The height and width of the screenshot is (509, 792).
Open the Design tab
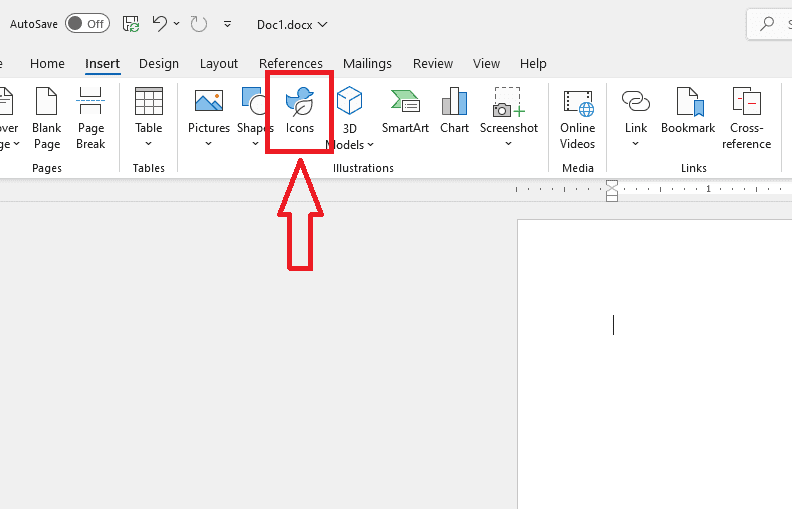pyautogui.click(x=159, y=64)
